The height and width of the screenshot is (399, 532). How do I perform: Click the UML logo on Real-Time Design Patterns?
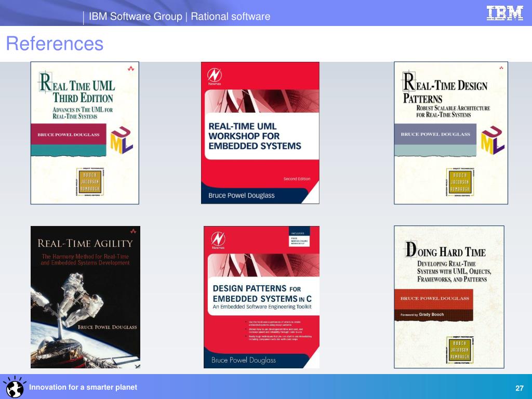[x=493, y=140]
